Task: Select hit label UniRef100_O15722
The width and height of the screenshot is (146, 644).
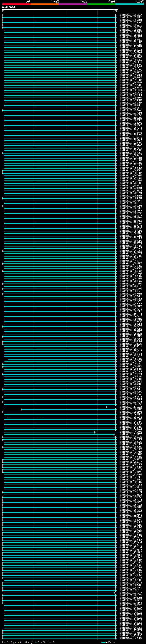Action: (x=131, y=442)
